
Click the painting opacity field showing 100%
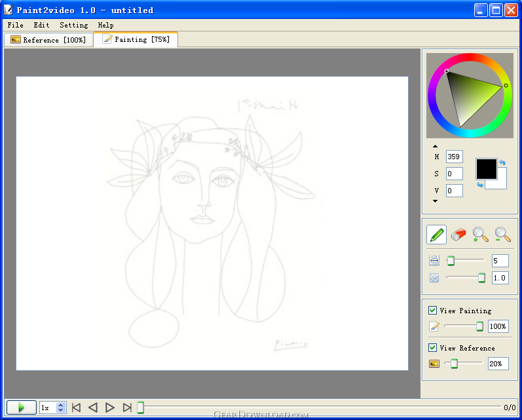click(x=498, y=326)
